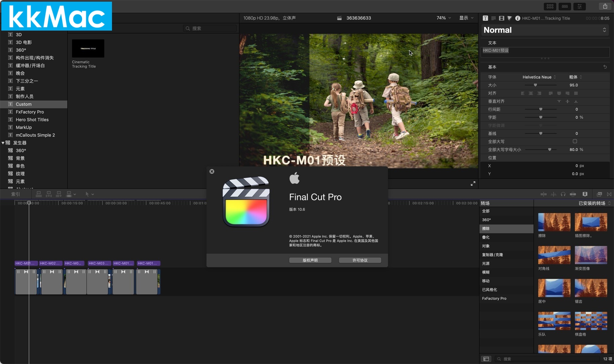This screenshot has height=364, width=614.
Task: Close the About Final Cut Pro dialog
Action: [212, 171]
